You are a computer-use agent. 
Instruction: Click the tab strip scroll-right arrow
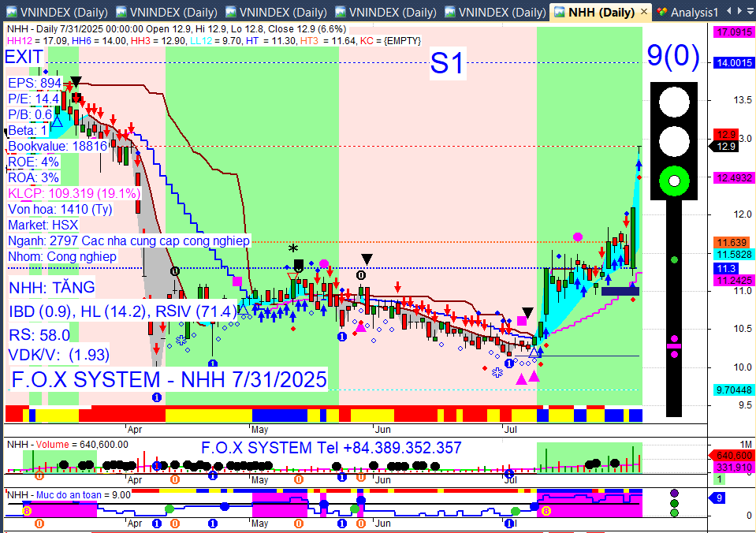pos(739,10)
